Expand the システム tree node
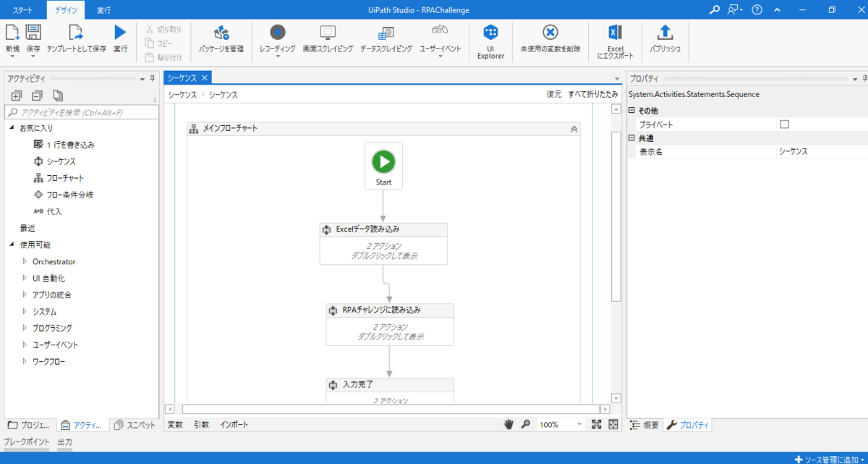 [25, 311]
